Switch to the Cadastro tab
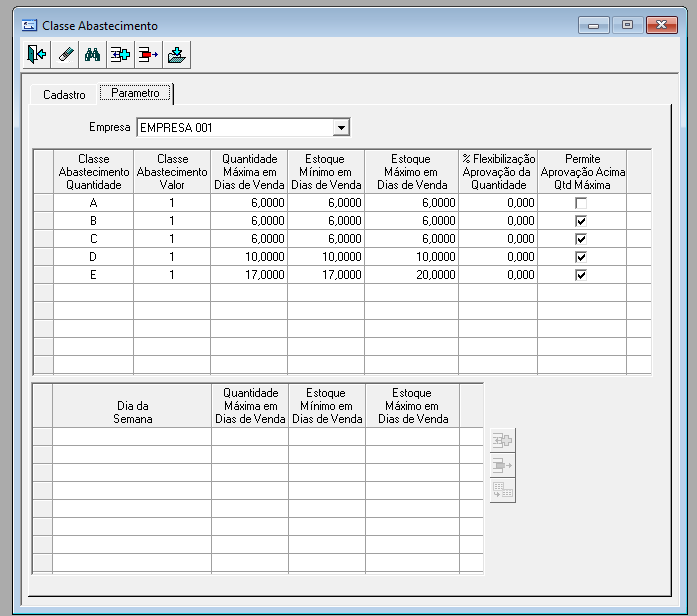697x616 pixels. (x=64, y=95)
